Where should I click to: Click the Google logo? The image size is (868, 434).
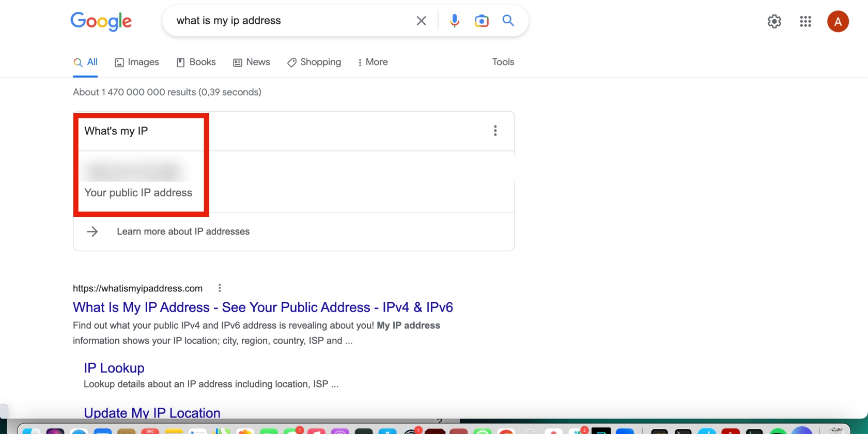point(101,21)
